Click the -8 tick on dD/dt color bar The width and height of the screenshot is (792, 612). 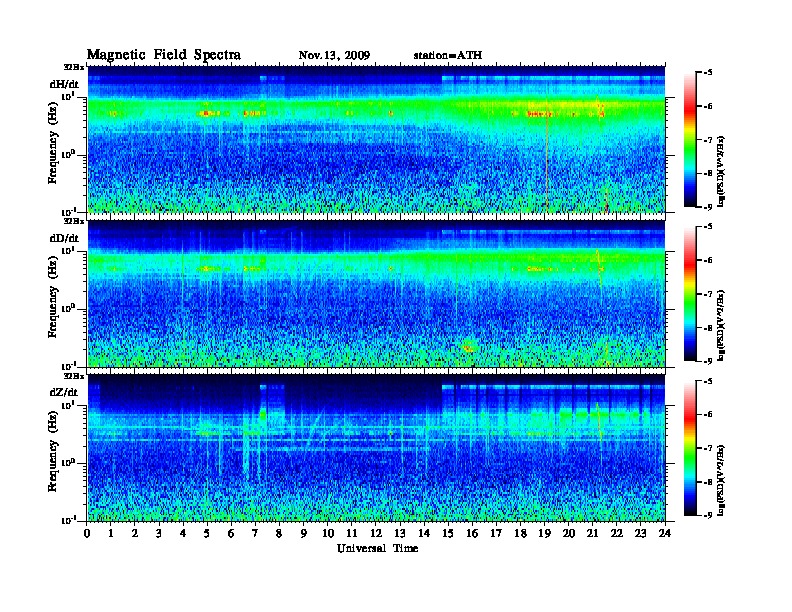click(x=708, y=327)
